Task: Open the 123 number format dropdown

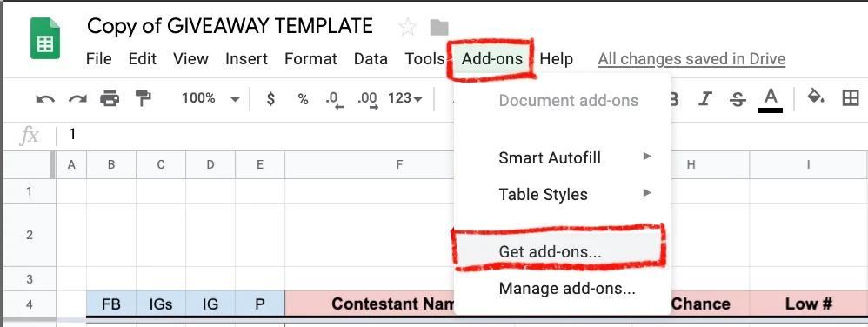Action: pyautogui.click(x=405, y=99)
